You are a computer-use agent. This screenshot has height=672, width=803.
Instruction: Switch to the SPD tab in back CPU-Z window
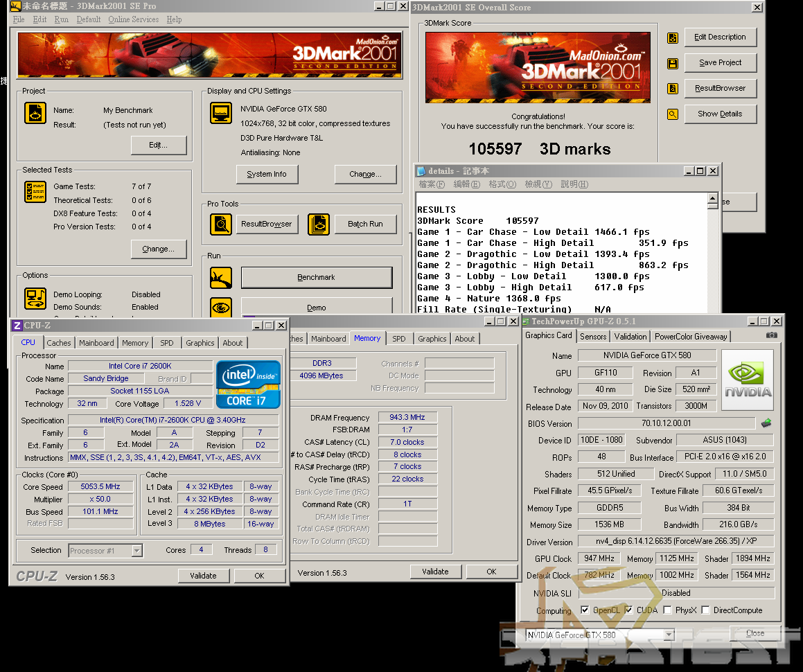click(399, 339)
